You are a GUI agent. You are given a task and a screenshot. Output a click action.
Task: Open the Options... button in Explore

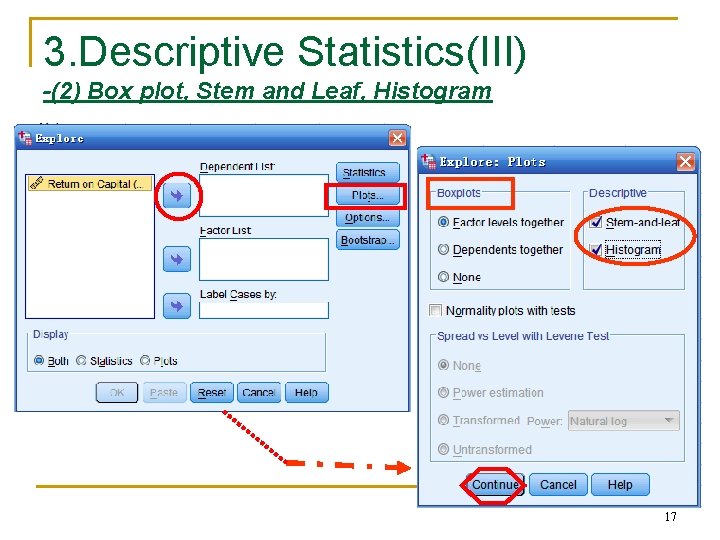(367, 218)
